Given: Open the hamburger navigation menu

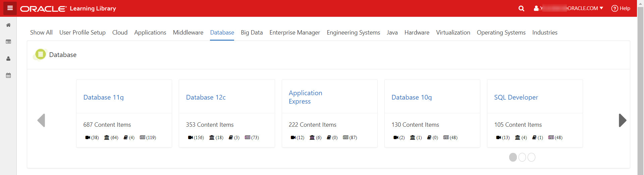Looking at the screenshot, I should [10, 8].
